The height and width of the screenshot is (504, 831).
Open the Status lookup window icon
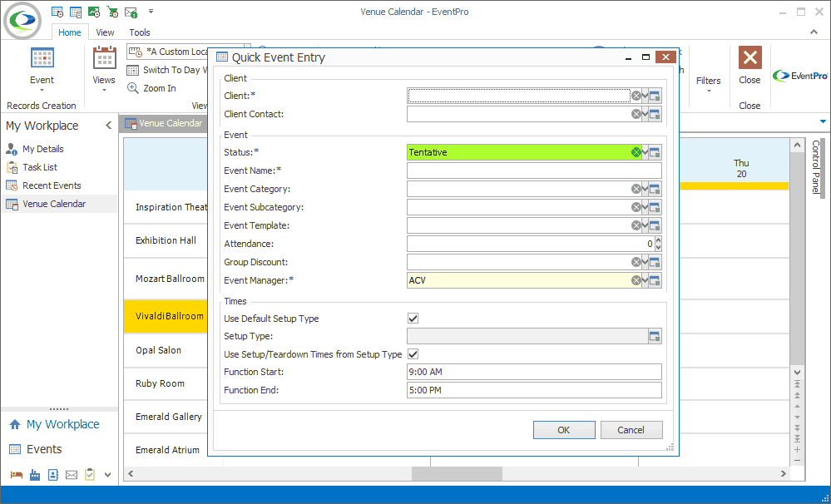[655, 153]
